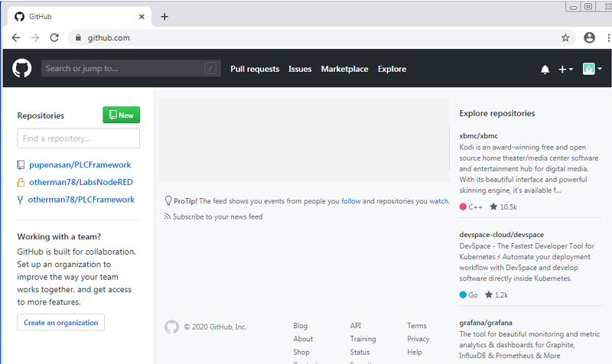612x364 pixels.
Task: Open Explore in header
Action: (392, 69)
